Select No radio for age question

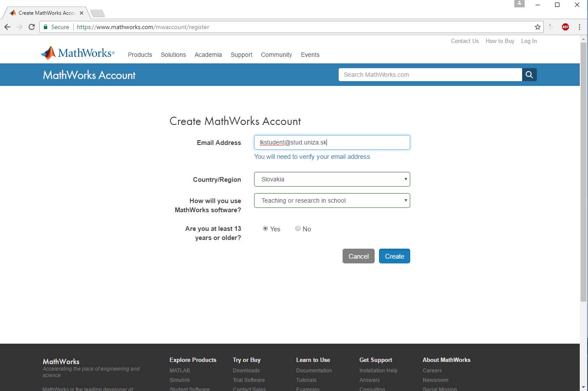click(x=298, y=228)
